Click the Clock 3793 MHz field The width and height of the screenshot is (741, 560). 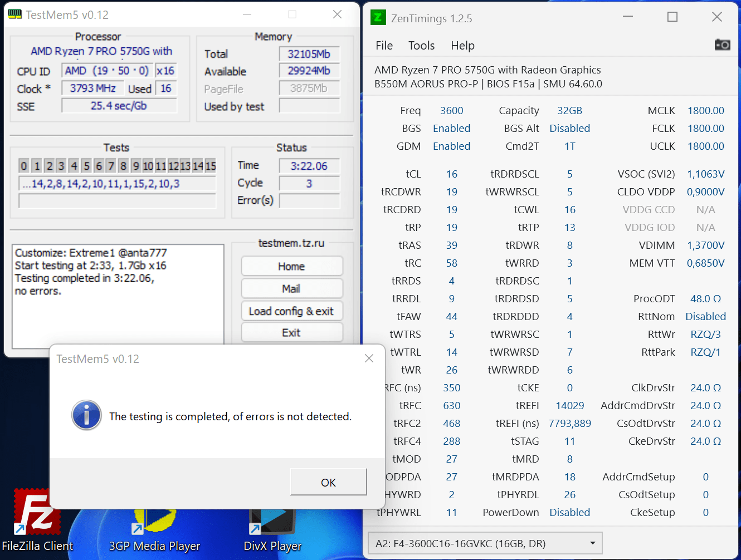[93, 88]
